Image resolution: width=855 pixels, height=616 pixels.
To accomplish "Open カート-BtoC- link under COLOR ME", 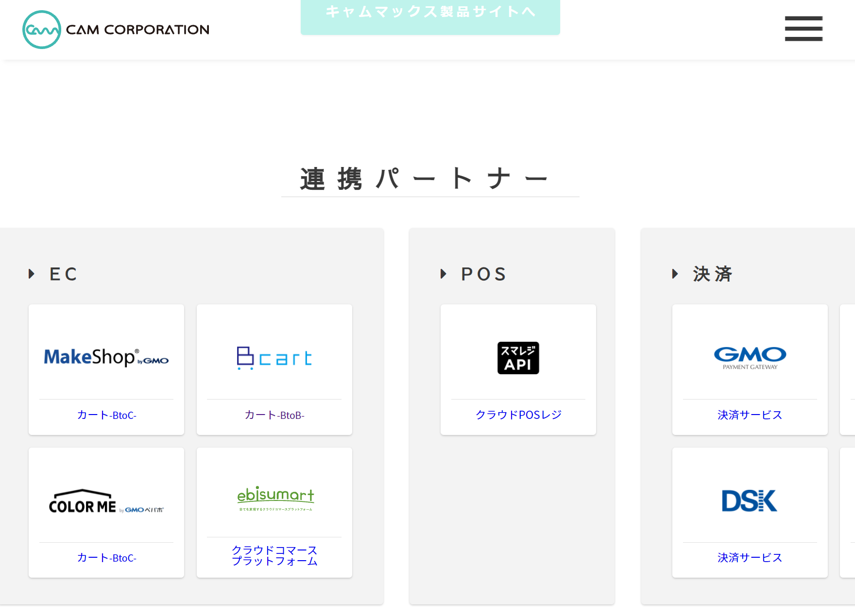I will [x=106, y=558].
